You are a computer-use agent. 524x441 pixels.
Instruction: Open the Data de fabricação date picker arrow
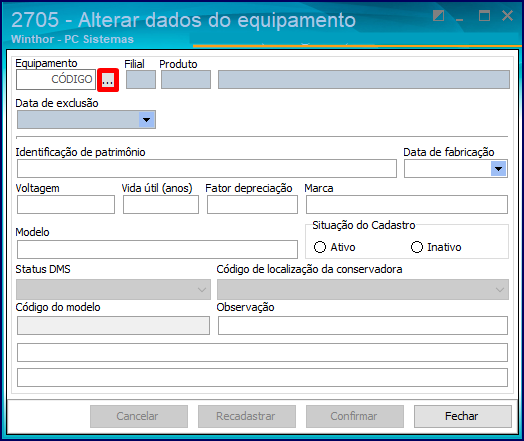[499, 169]
